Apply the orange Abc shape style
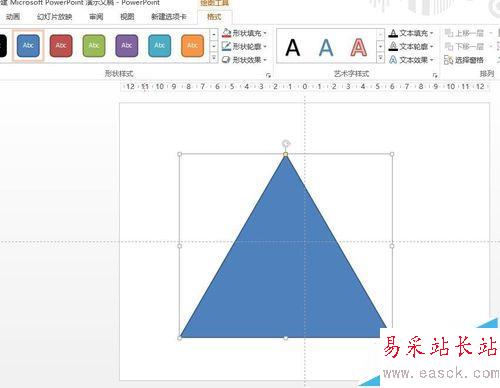Screen dimensions: 500x388 [192, 46]
